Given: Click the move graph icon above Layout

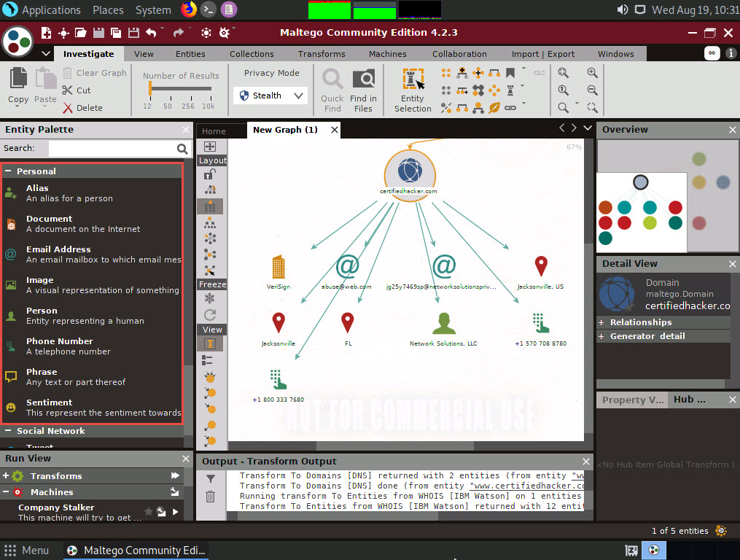Looking at the screenshot, I should [x=210, y=147].
